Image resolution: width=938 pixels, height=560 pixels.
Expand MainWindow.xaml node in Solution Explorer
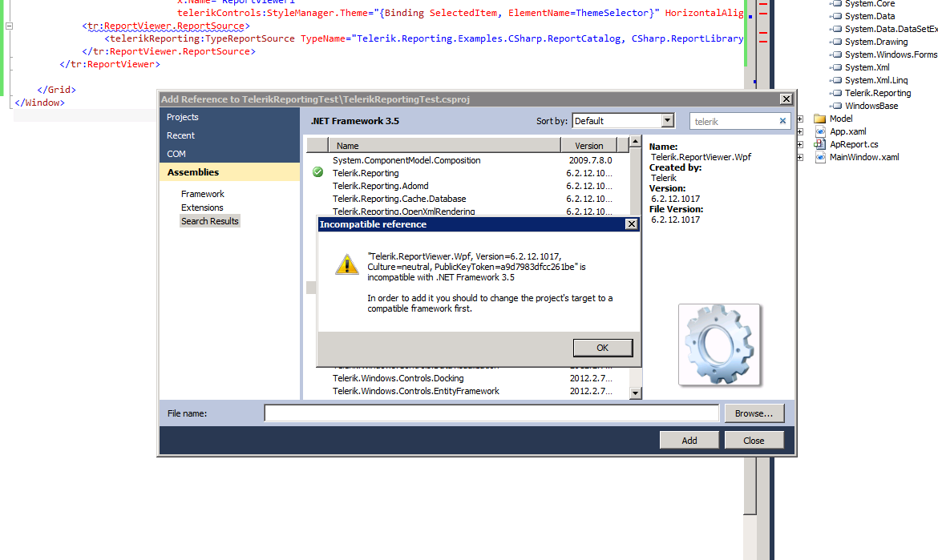point(800,157)
